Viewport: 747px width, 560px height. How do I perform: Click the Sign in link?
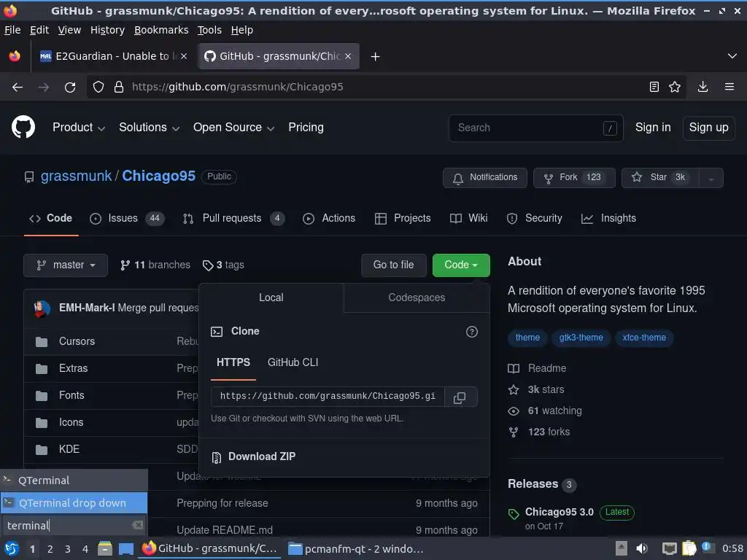(x=653, y=128)
